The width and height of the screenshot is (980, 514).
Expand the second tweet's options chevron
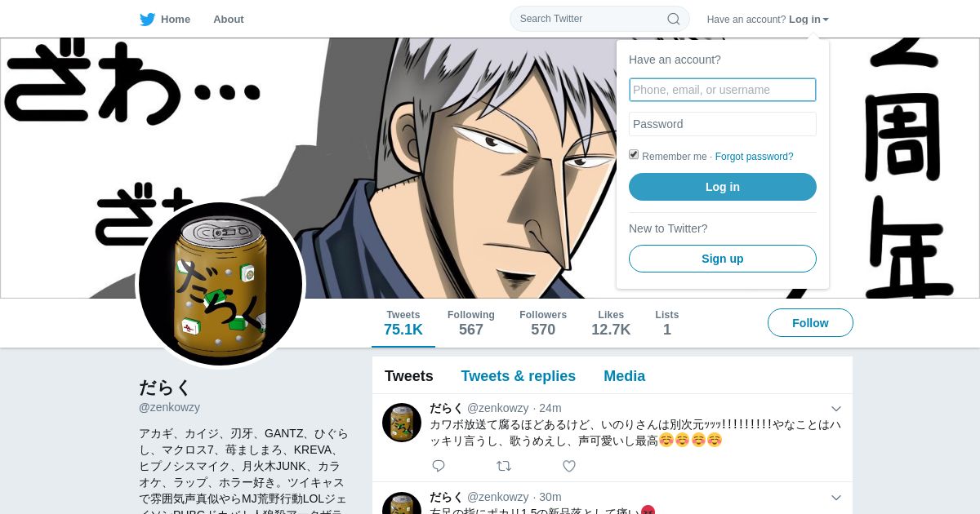(835, 498)
